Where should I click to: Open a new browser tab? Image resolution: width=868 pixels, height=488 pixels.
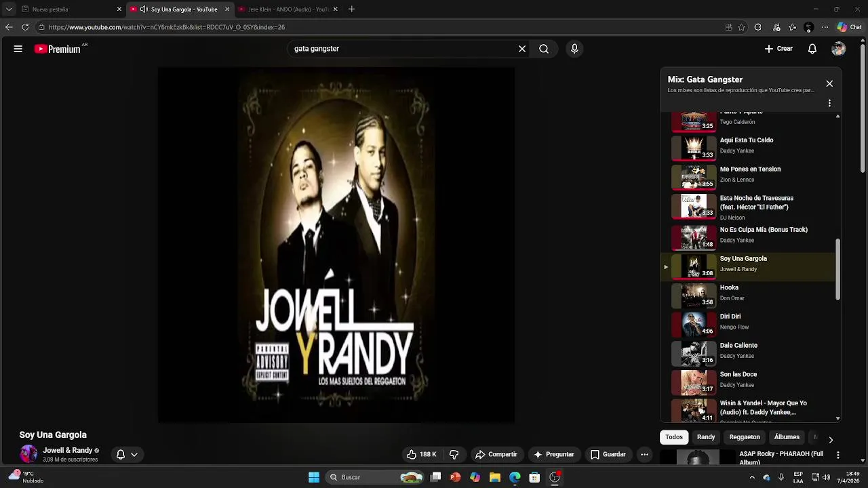click(351, 9)
